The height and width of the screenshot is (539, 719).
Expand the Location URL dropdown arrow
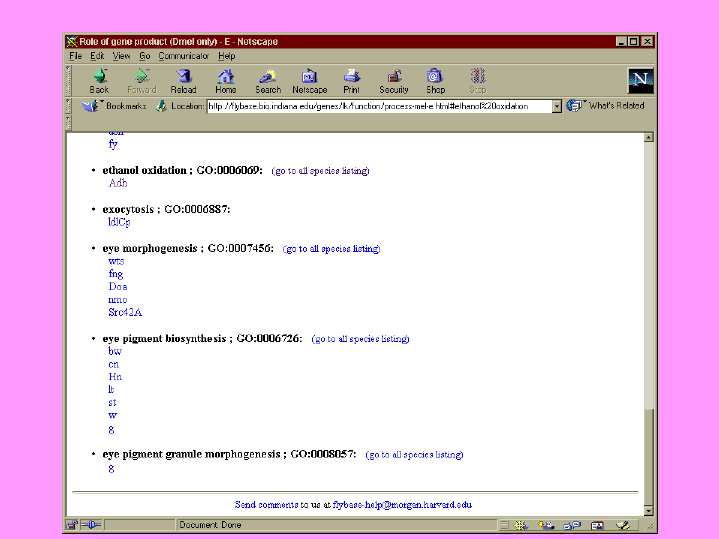coord(557,106)
